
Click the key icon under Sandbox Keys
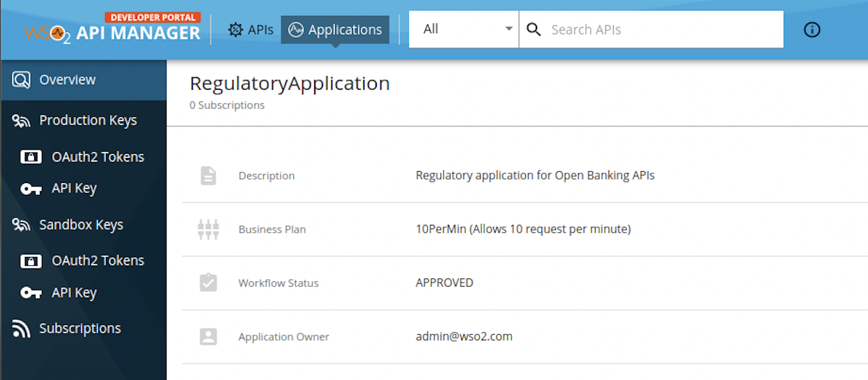tap(31, 294)
